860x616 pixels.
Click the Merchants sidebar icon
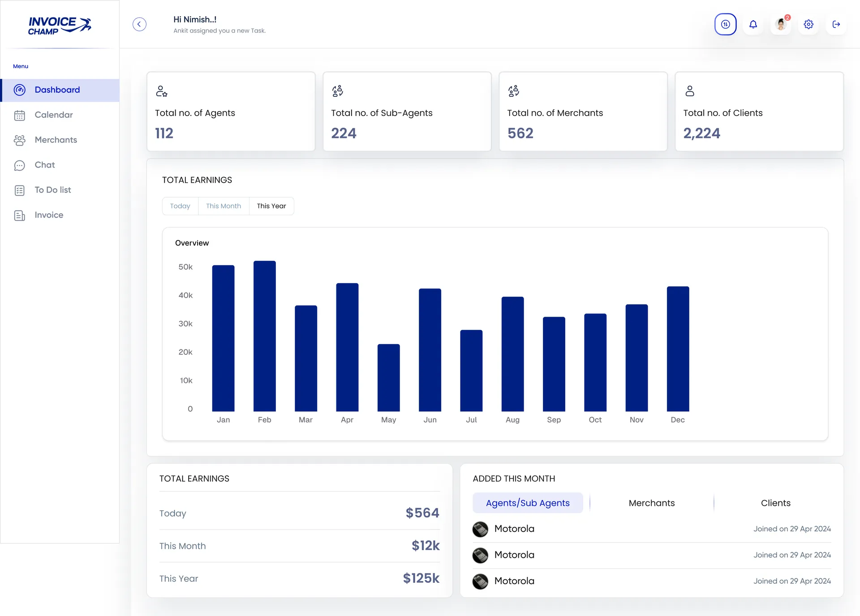[20, 140]
